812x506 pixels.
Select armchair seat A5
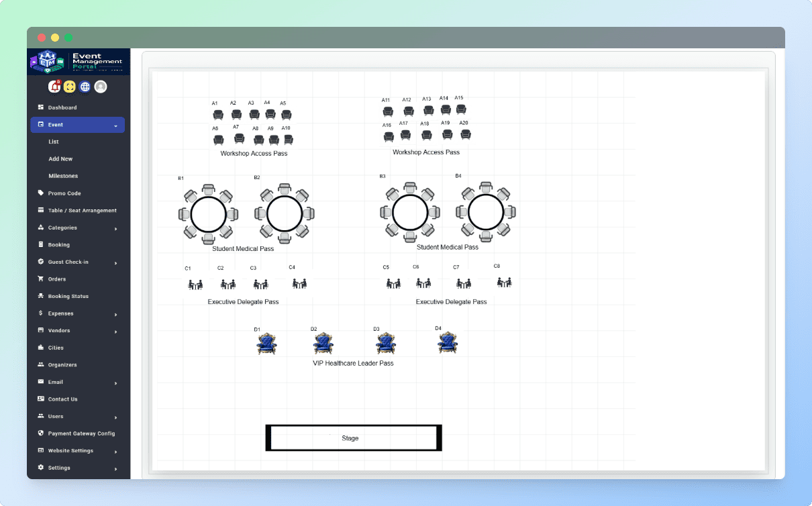287,115
